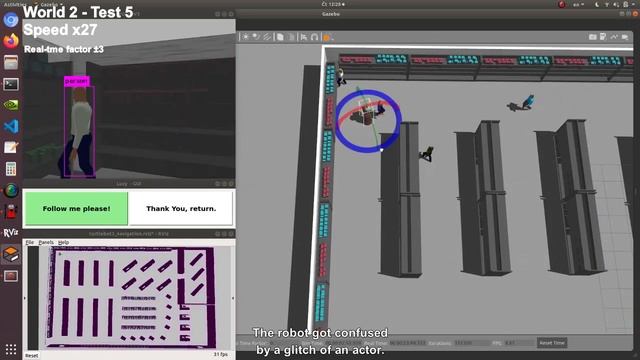Click the "Follow me please!" button
640x360 pixels.
pyautogui.click(x=76, y=209)
